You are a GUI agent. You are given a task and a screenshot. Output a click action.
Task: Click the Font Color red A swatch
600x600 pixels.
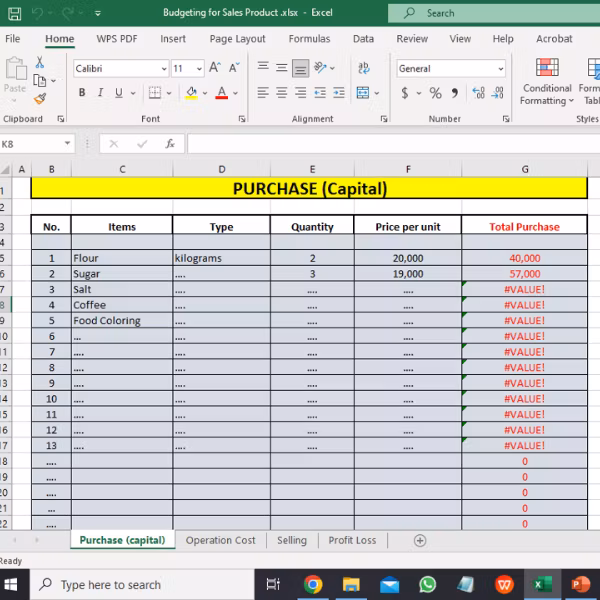pos(221,93)
